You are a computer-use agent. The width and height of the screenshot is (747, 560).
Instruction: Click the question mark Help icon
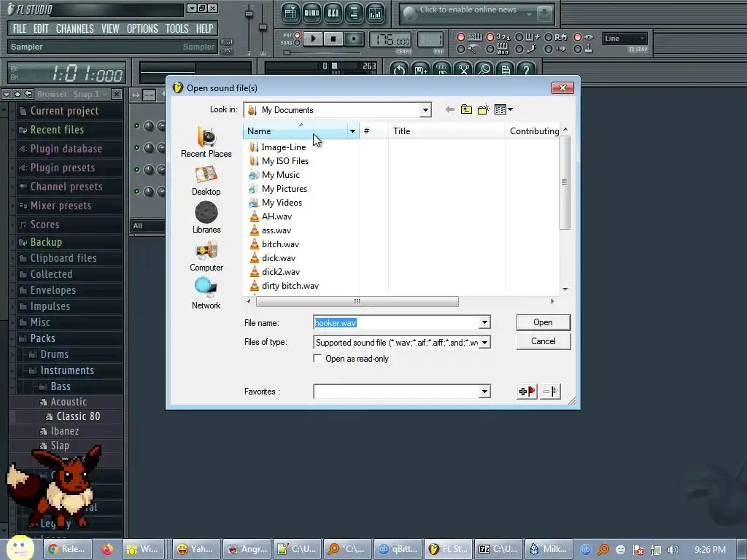(x=527, y=69)
